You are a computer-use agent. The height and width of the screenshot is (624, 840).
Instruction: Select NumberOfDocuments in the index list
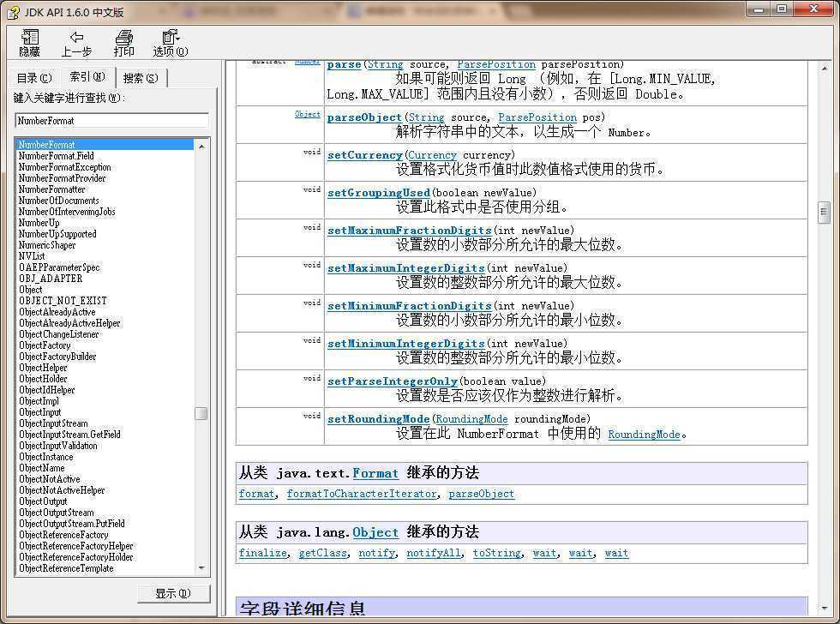coord(59,201)
